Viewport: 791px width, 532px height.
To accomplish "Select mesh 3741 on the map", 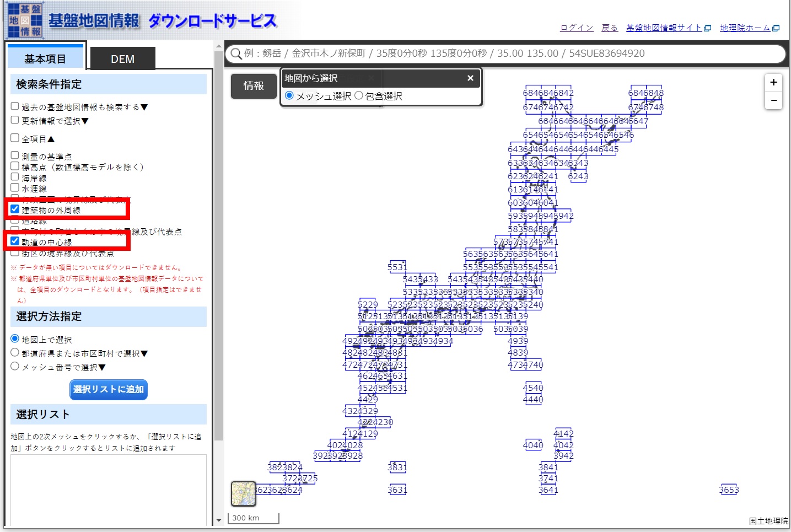I will tap(548, 478).
